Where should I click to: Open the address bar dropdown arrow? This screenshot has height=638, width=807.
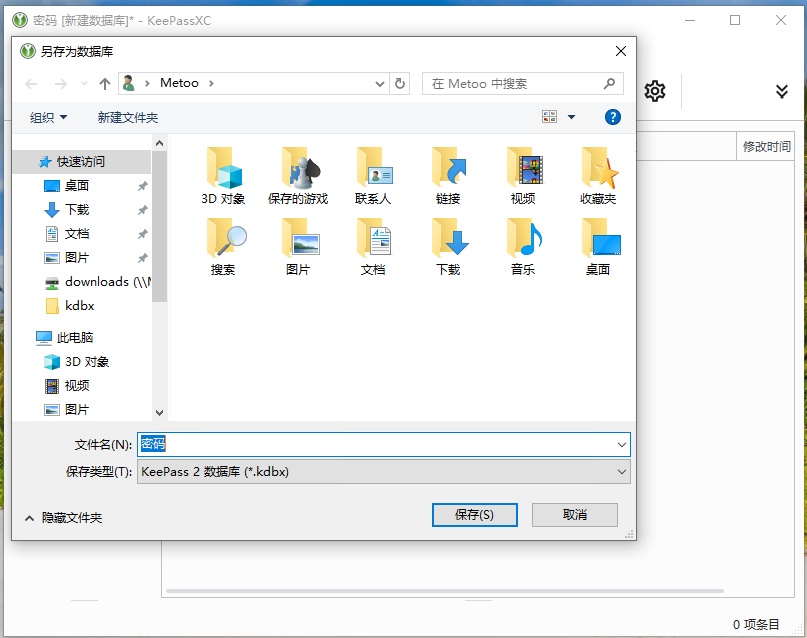point(378,83)
